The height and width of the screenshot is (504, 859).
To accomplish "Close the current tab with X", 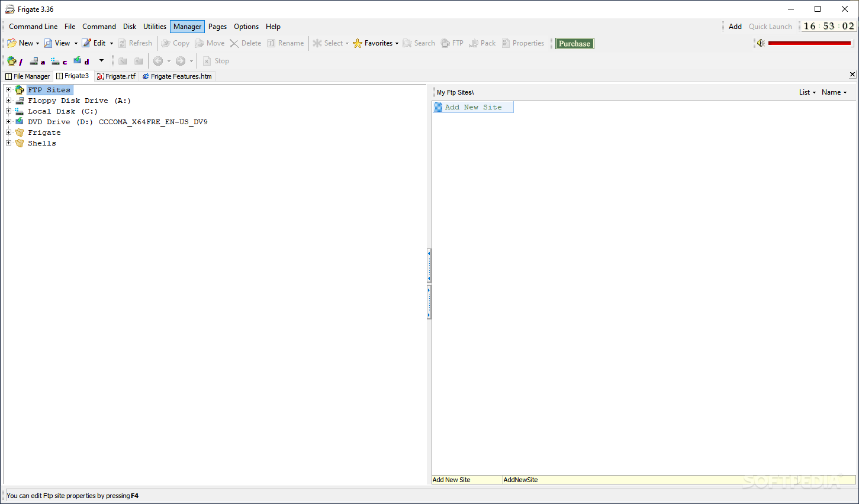I will [x=852, y=75].
